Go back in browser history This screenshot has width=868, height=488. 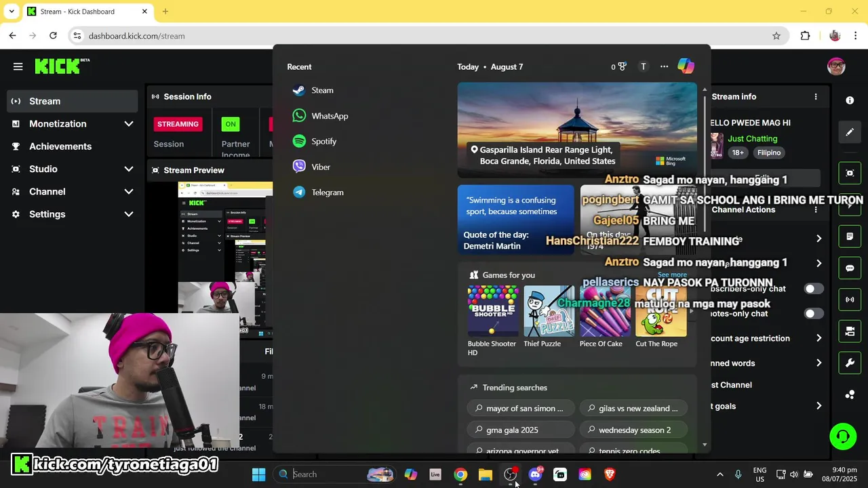[x=13, y=36]
